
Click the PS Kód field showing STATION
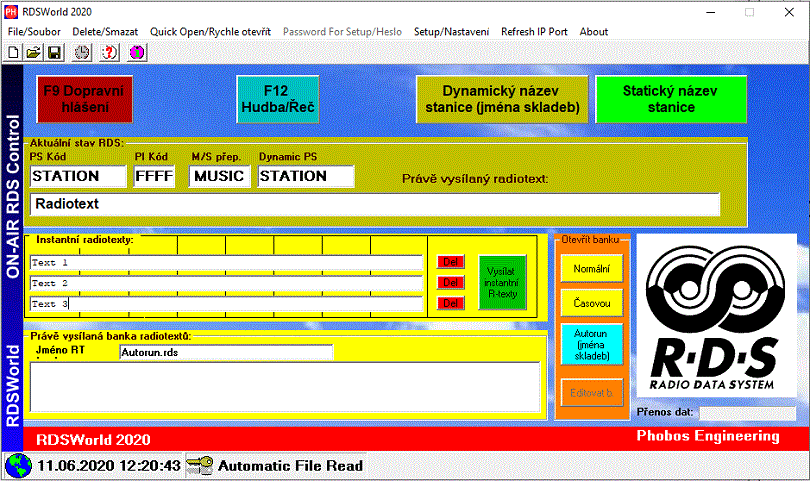[x=78, y=176]
